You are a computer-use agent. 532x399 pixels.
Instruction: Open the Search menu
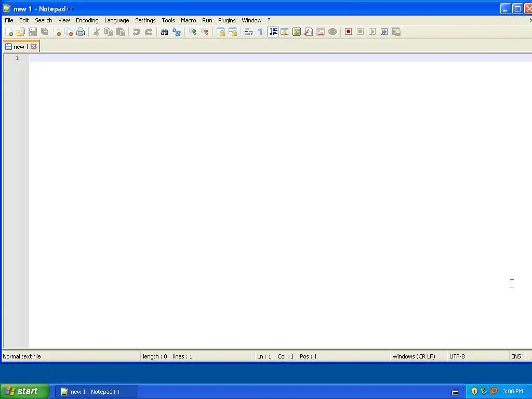pos(44,20)
